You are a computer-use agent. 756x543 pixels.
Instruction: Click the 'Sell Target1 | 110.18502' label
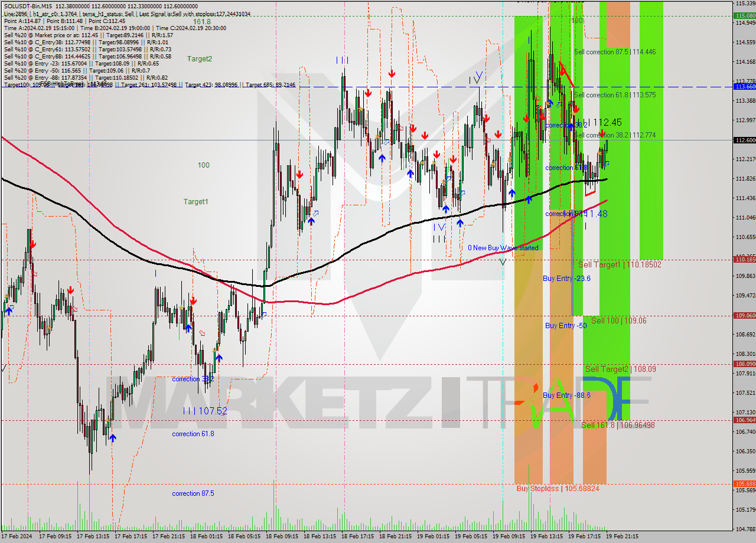click(620, 265)
